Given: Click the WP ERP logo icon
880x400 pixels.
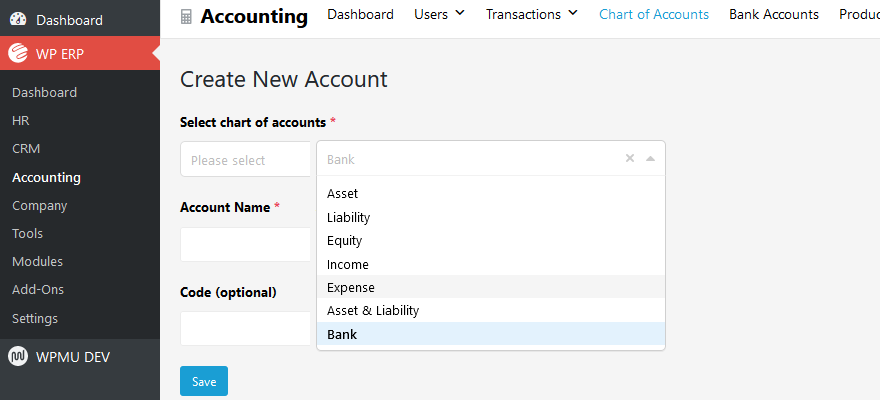Looking at the screenshot, I should [x=18, y=54].
